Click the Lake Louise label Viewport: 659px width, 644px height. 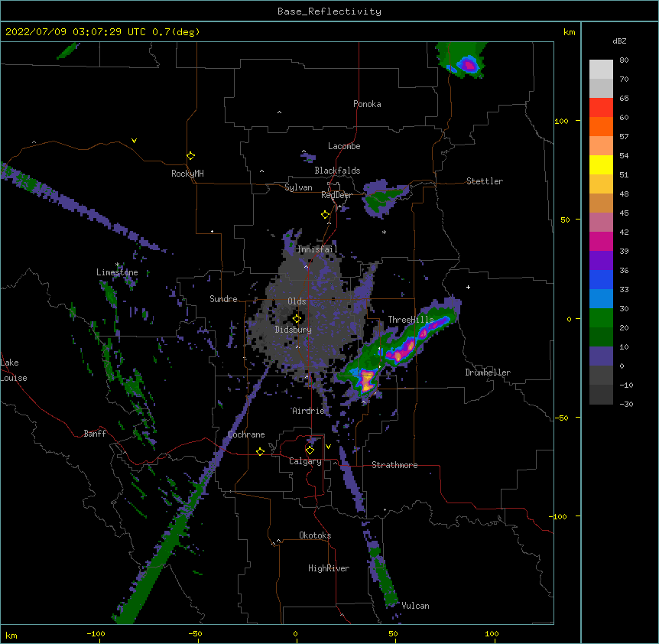click(14, 370)
